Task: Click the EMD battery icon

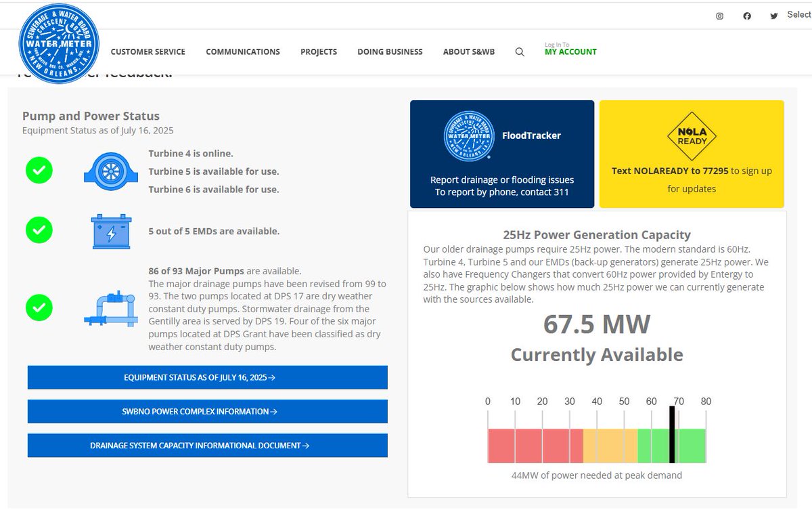Action: (x=111, y=232)
